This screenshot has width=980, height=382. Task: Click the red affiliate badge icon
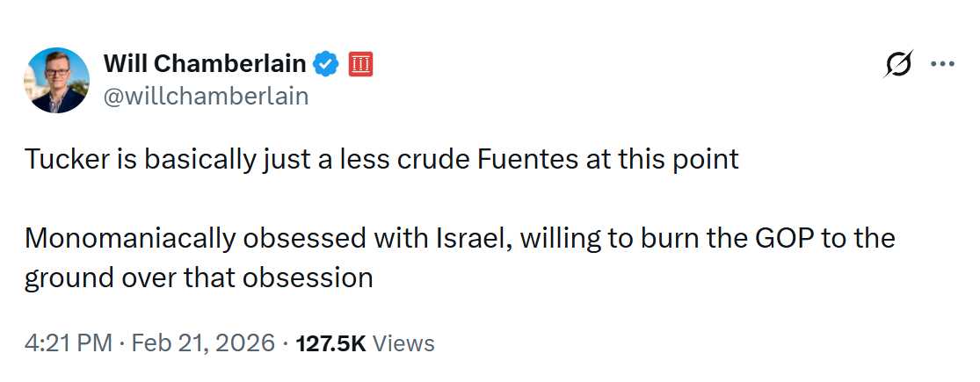pyautogui.click(x=361, y=64)
